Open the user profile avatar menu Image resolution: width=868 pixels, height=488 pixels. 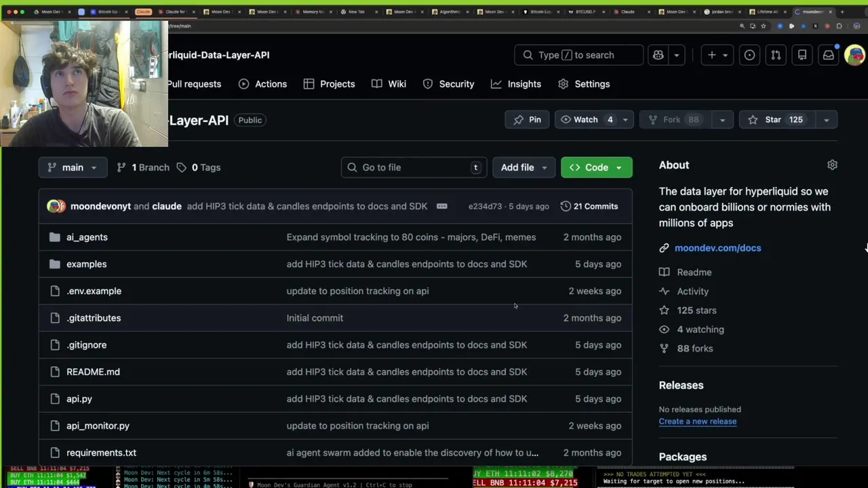tap(854, 55)
